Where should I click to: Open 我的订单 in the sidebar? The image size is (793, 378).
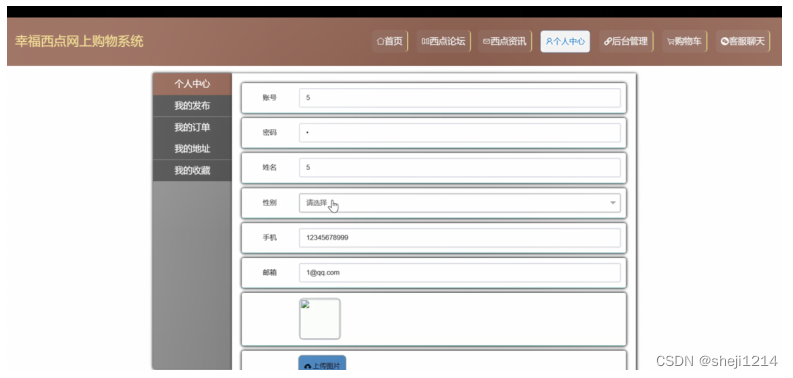click(x=192, y=128)
